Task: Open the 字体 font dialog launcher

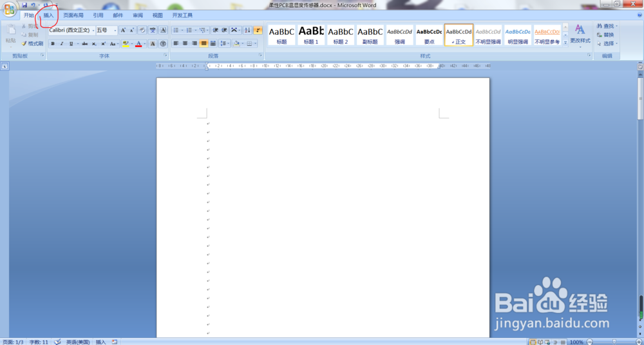Action: click(166, 55)
